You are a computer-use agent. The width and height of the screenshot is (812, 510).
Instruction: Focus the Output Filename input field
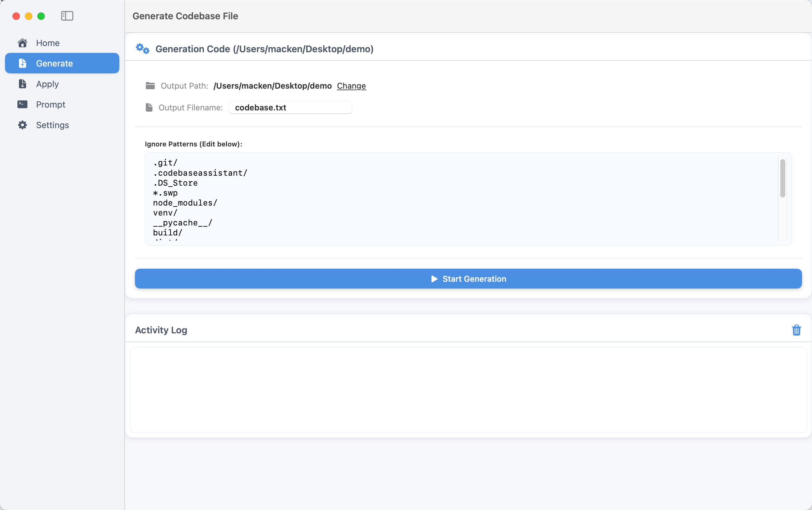[290, 107]
